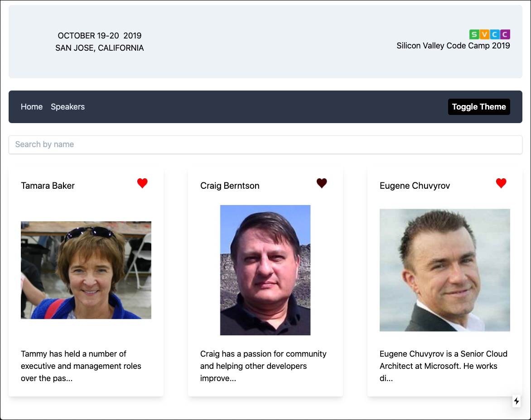Image resolution: width=531 pixels, height=420 pixels.
Task: Go to the Home page link
Action: [32, 107]
